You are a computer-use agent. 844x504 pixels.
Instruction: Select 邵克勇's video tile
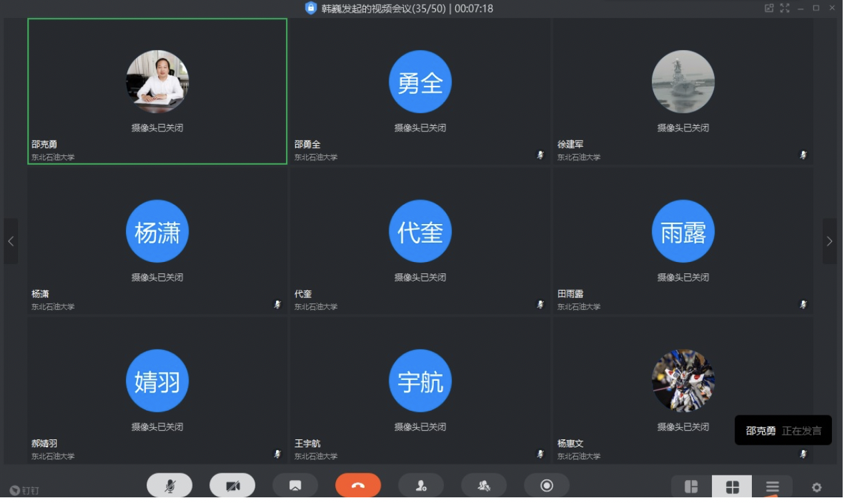point(157,91)
